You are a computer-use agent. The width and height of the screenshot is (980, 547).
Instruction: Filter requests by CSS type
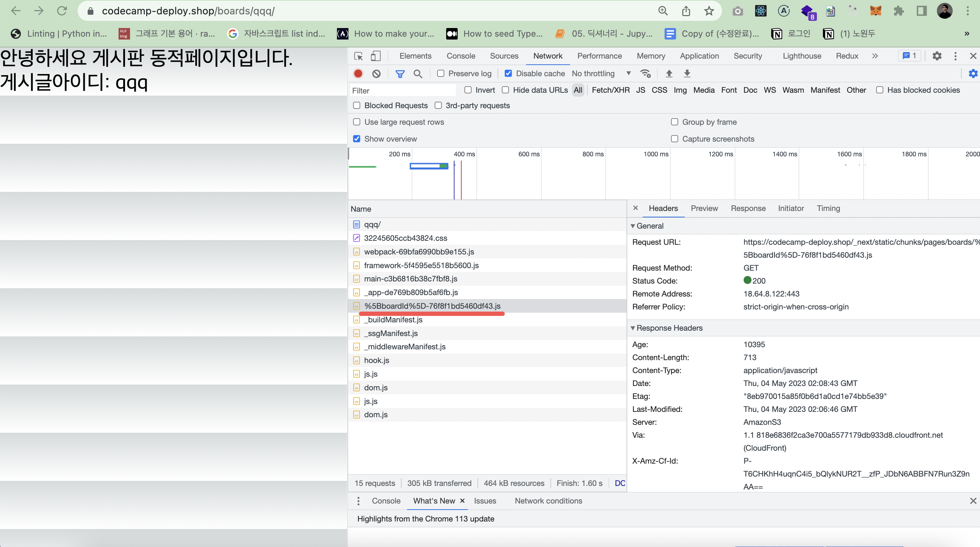point(659,90)
